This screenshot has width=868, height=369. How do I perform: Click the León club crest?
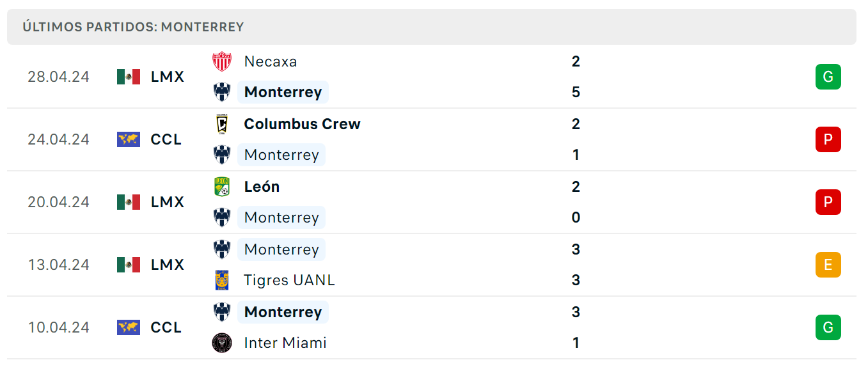pos(222,187)
